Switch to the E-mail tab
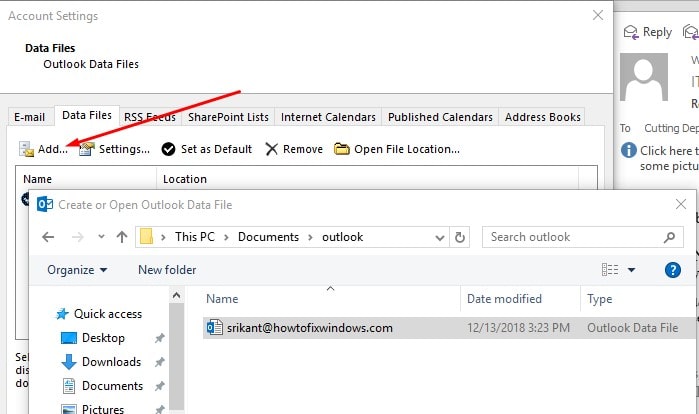This screenshot has width=699, height=414. pyautogui.click(x=29, y=117)
